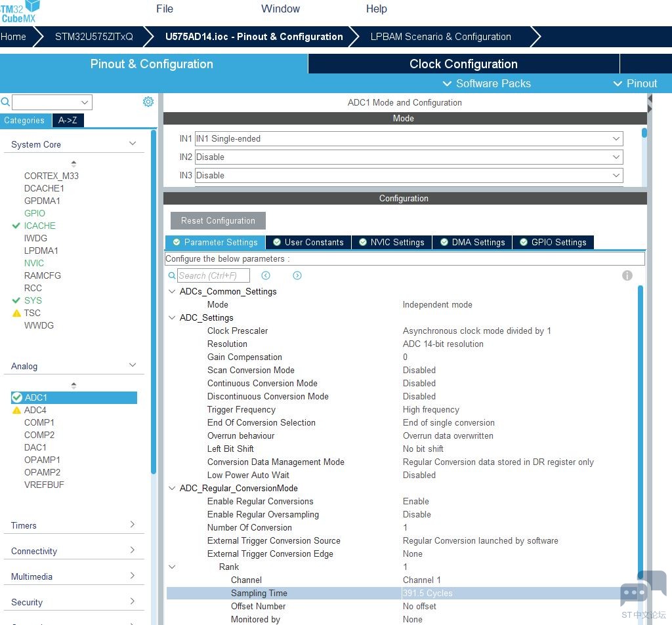Open the DMA Settings tab
This screenshot has height=625, width=672.
(x=472, y=243)
